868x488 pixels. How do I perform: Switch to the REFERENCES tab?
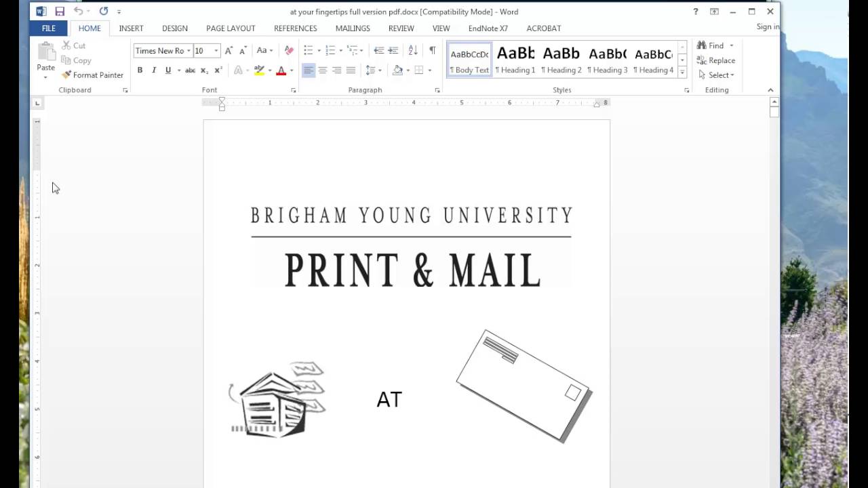coord(295,28)
